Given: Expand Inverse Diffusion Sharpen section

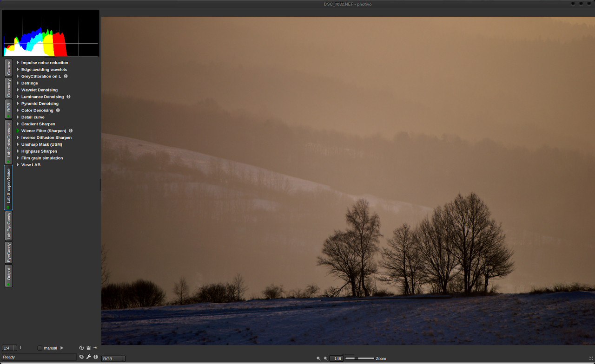Looking at the screenshot, I should [x=18, y=137].
